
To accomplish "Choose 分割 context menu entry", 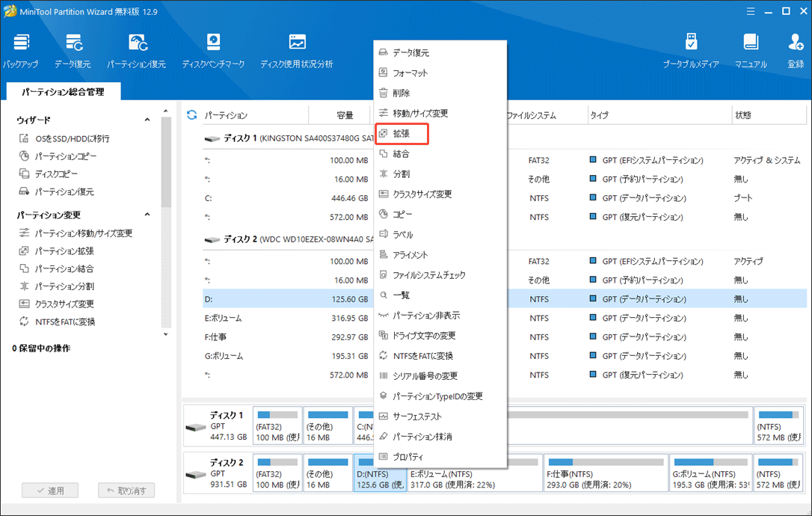I will (x=440, y=173).
